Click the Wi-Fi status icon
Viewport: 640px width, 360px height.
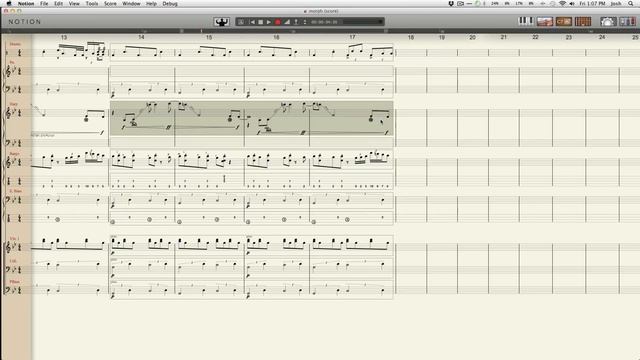tap(562, 4)
